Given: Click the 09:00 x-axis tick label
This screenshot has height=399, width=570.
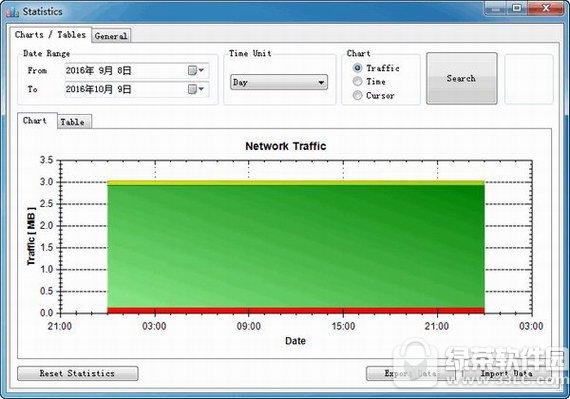Looking at the screenshot, I should pyautogui.click(x=249, y=326).
